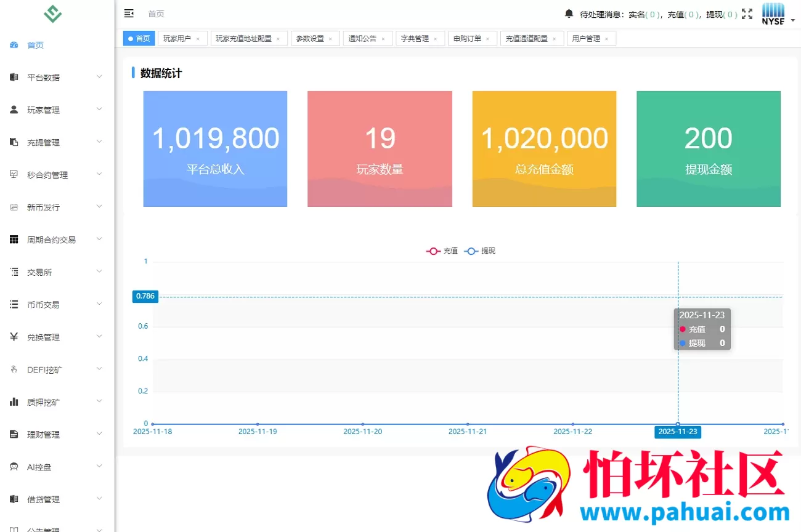Expand the 新币发行 menu chevron
This screenshot has width=801, height=532.
pos(99,206)
